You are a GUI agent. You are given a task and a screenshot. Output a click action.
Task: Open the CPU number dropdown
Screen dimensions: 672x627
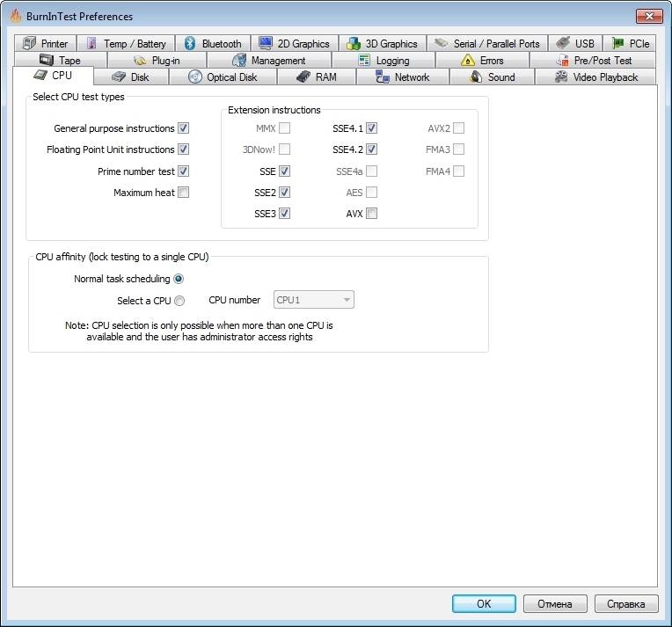314,300
